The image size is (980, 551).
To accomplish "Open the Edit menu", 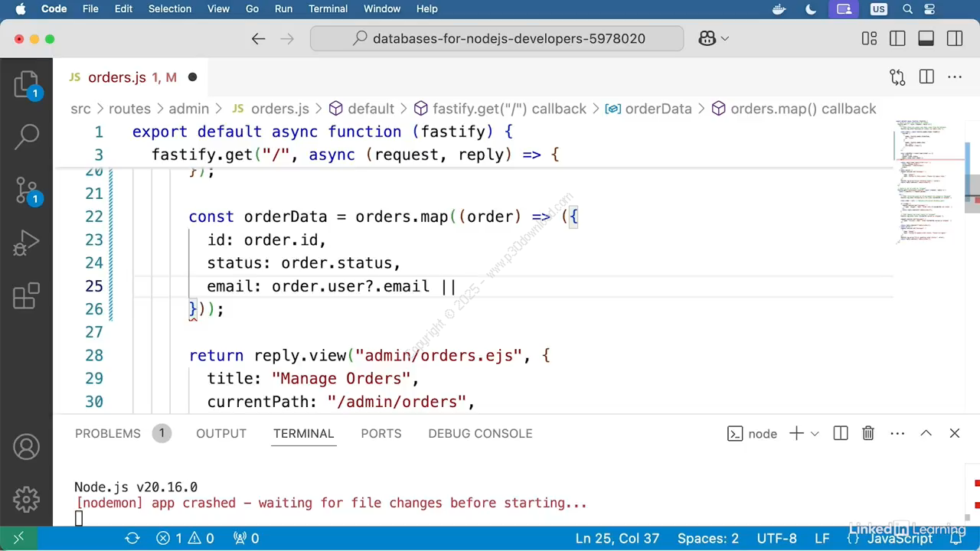I will 123,8.
